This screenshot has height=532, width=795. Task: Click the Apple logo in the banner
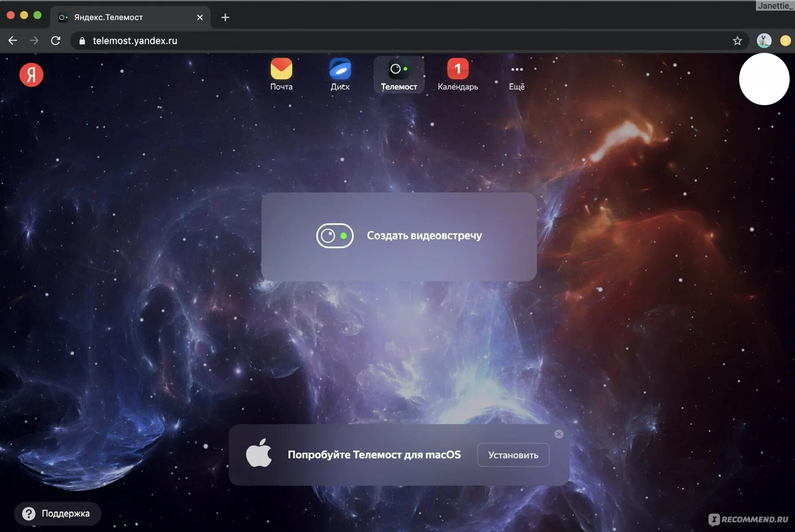click(259, 453)
